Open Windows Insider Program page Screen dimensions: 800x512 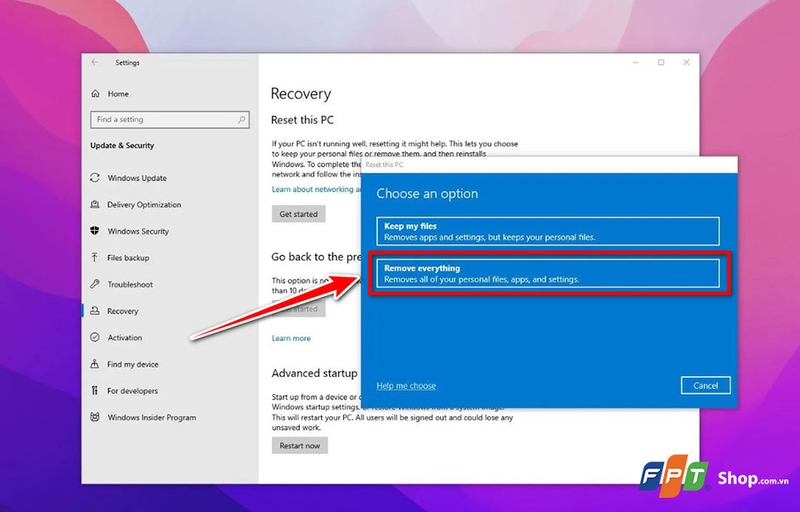tap(152, 417)
